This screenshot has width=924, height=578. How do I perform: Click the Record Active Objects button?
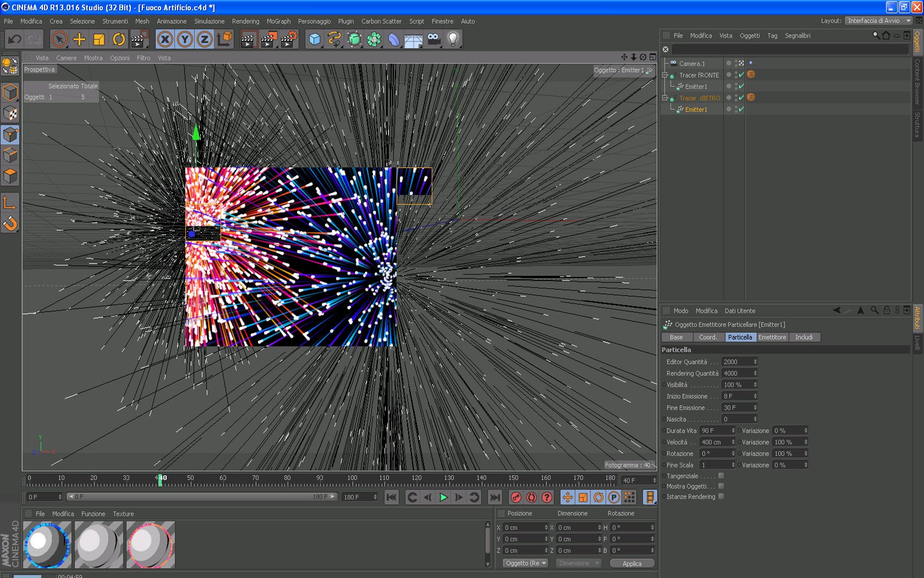(x=516, y=498)
